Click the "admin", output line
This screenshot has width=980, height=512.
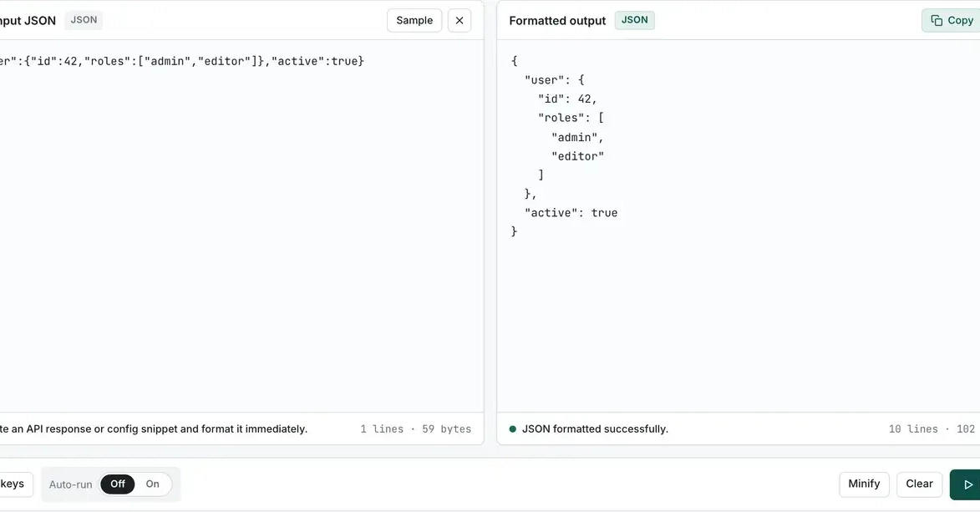[x=577, y=137]
